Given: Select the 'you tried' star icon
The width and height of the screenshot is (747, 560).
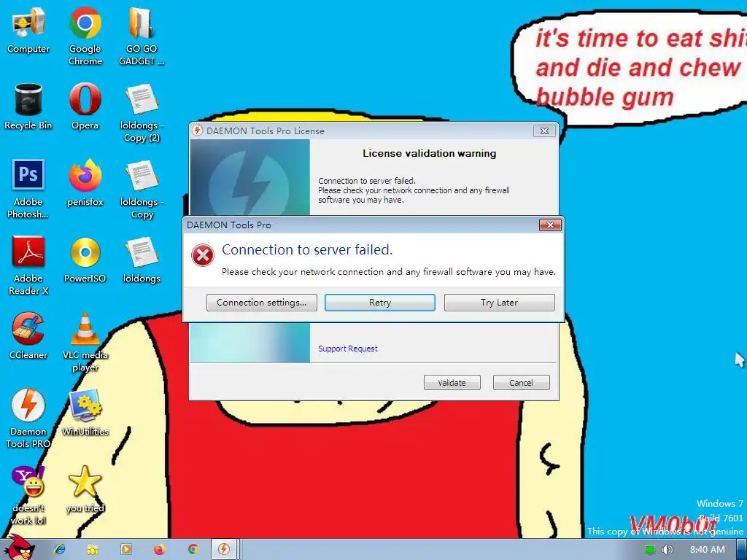Looking at the screenshot, I should click(85, 489).
